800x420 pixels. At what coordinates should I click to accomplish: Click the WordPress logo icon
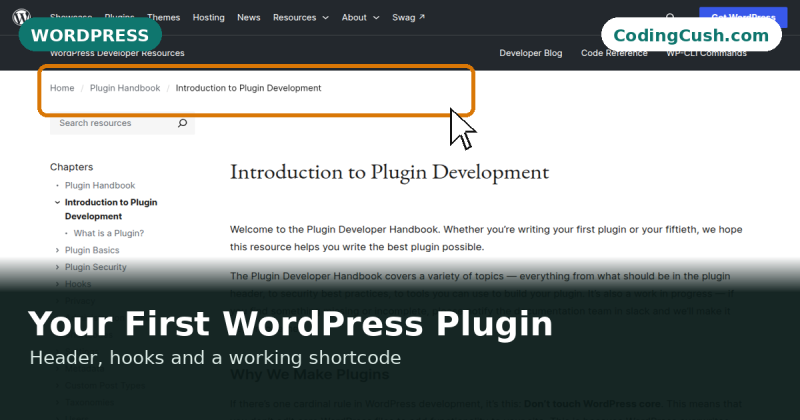point(21,17)
